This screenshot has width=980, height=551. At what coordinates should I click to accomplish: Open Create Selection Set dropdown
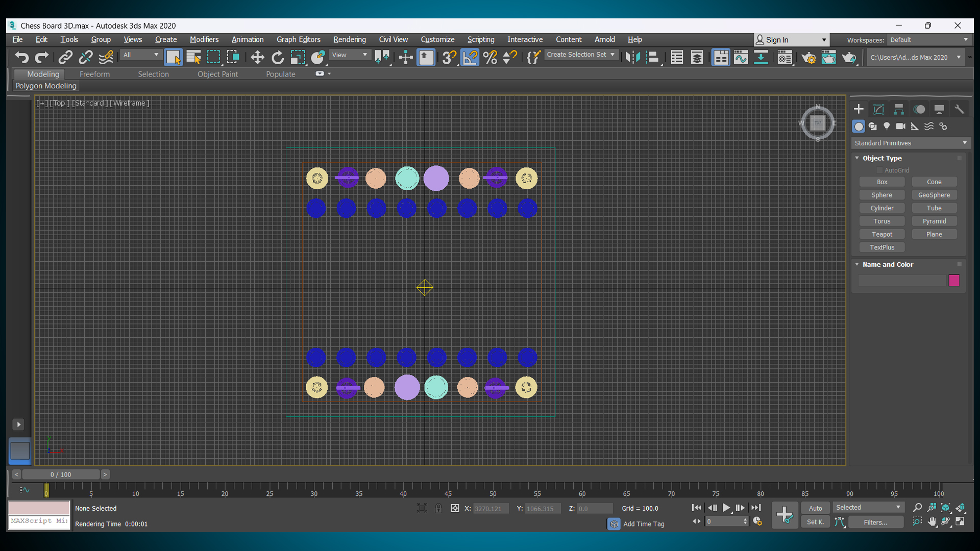[581, 55]
